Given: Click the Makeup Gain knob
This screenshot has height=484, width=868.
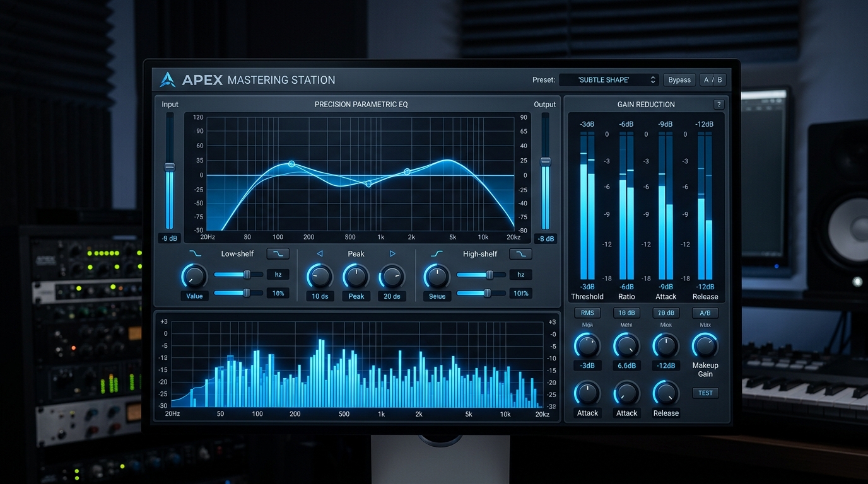Looking at the screenshot, I should pyautogui.click(x=705, y=345).
